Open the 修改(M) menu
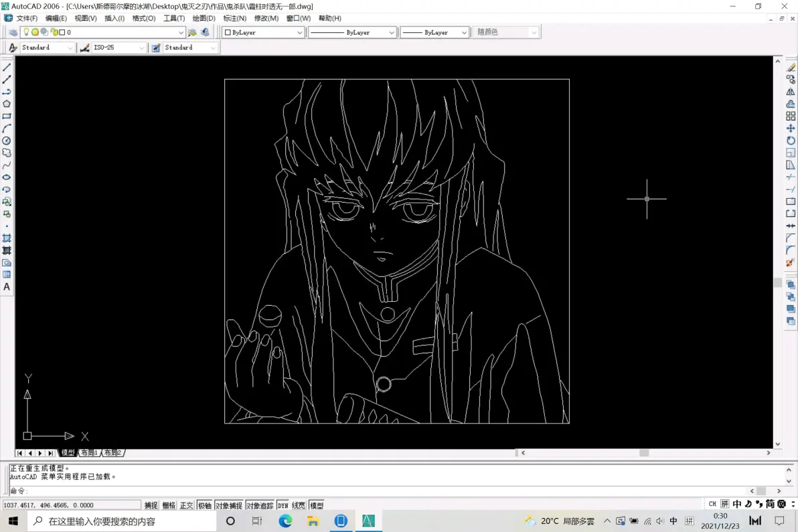This screenshot has height=532, width=798. [x=266, y=18]
